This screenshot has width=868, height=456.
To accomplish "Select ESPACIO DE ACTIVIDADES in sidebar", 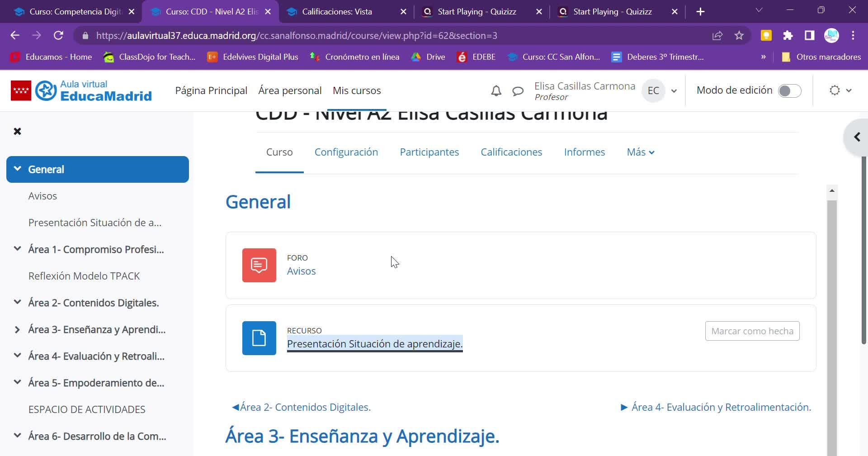I will pos(87,409).
